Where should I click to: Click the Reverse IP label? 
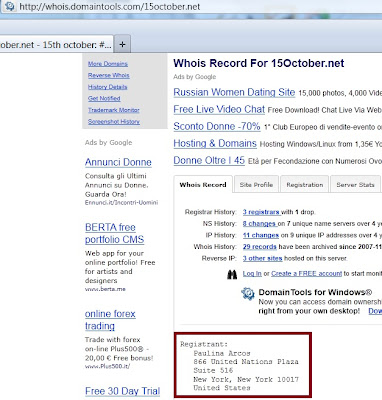(219, 258)
